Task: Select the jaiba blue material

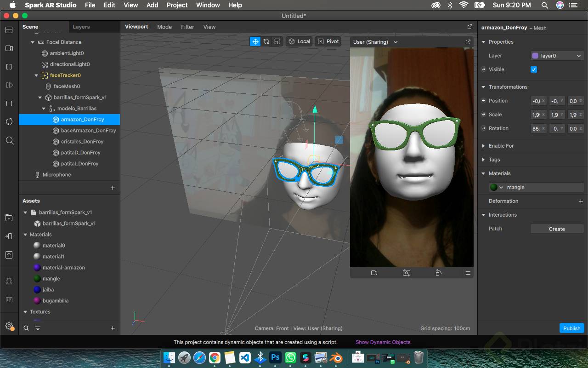Action: point(48,290)
